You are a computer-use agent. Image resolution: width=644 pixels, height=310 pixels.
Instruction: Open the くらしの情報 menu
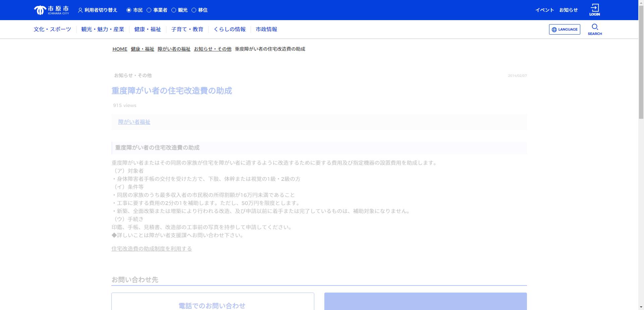[229, 29]
